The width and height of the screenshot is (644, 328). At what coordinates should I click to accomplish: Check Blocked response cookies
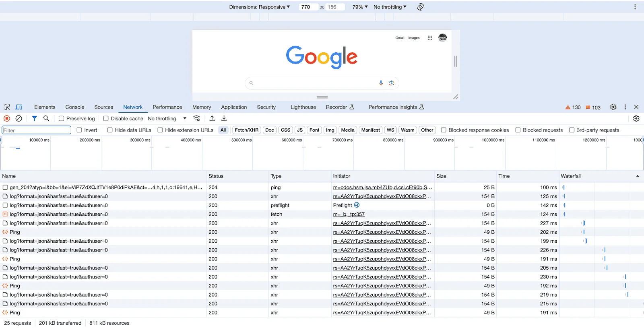(x=444, y=130)
